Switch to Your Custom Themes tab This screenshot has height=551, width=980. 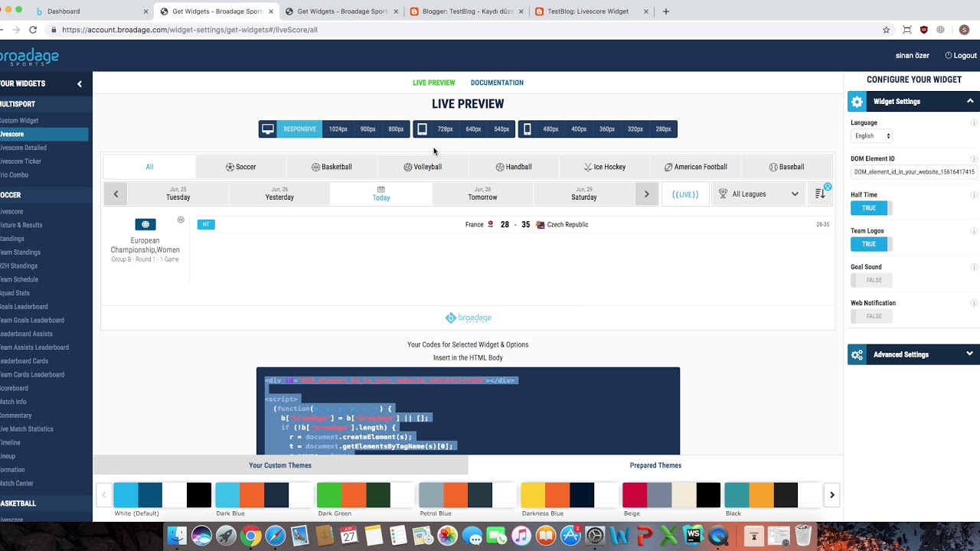280,465
